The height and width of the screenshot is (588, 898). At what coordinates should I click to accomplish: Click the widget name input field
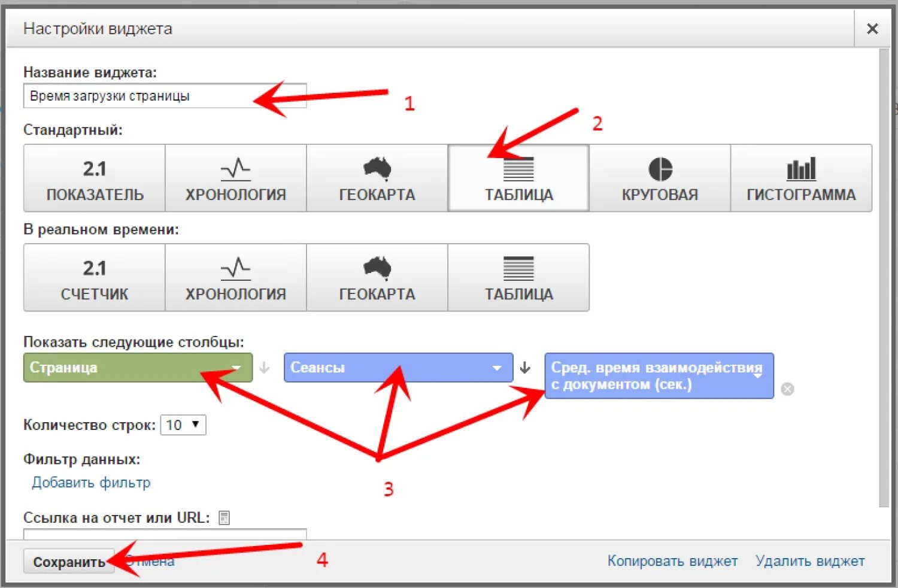coord(165,96)
